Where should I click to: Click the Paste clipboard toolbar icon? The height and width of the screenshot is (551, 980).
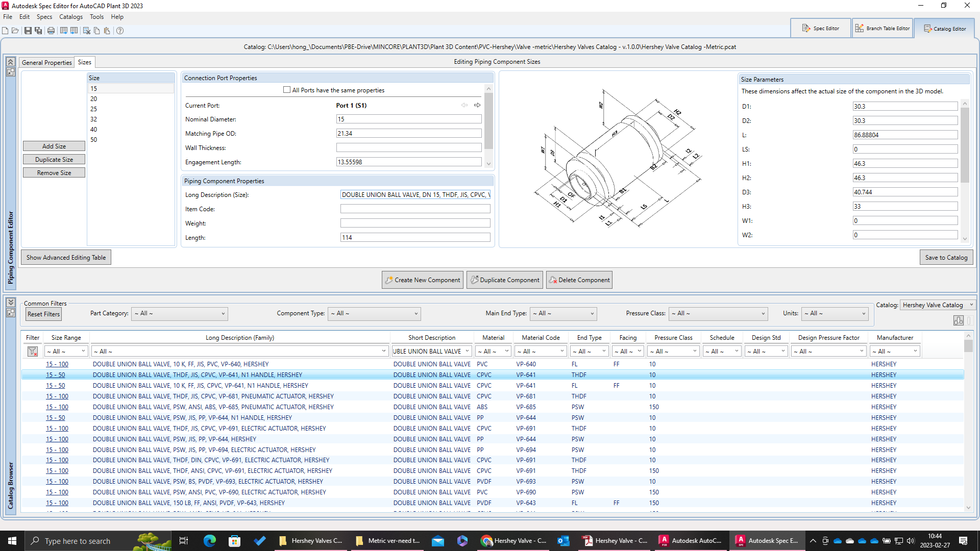pyautogui.click(x=107, y=31)
